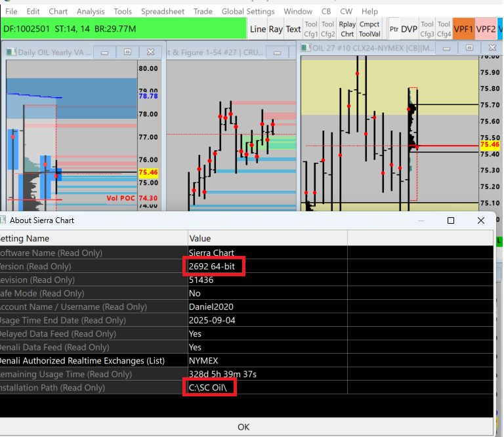
Task: Click the Rplay Chrt toolbar button
Action: coord(347,30)
